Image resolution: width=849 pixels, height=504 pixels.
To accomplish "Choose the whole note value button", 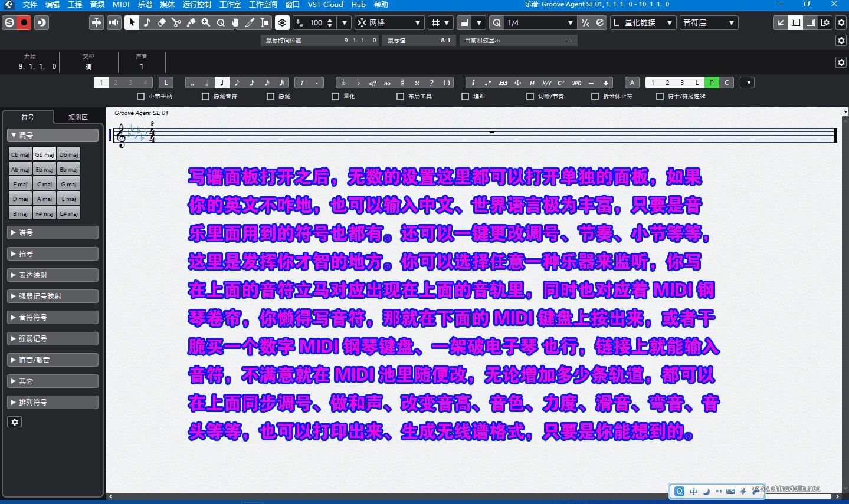I will click(x=192, y=83).
